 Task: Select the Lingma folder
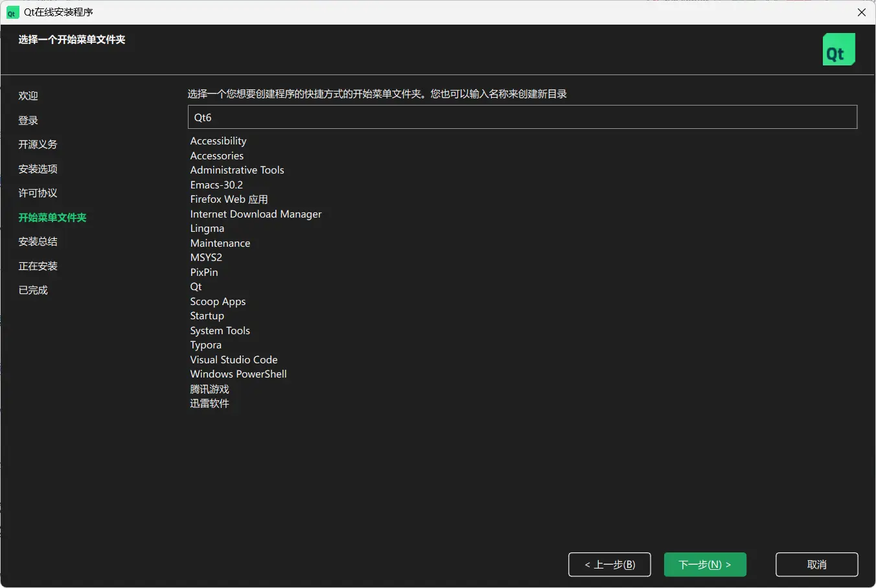207,229
